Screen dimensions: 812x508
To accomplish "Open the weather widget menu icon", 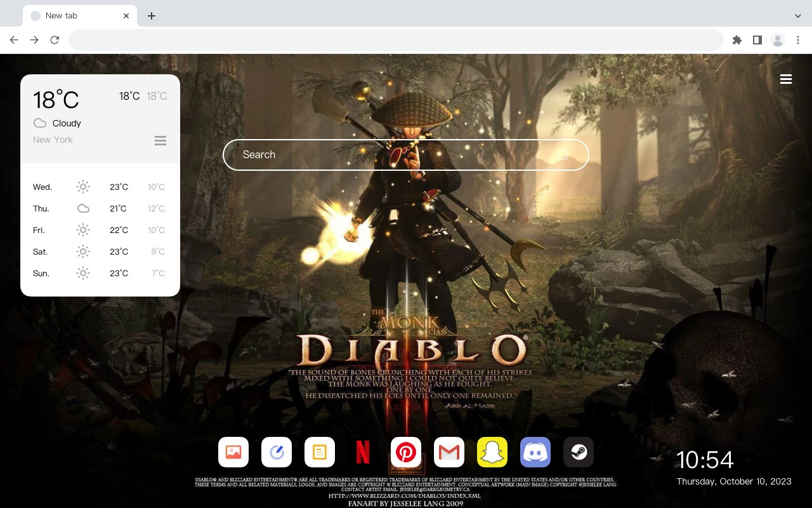I will (160, 140).
